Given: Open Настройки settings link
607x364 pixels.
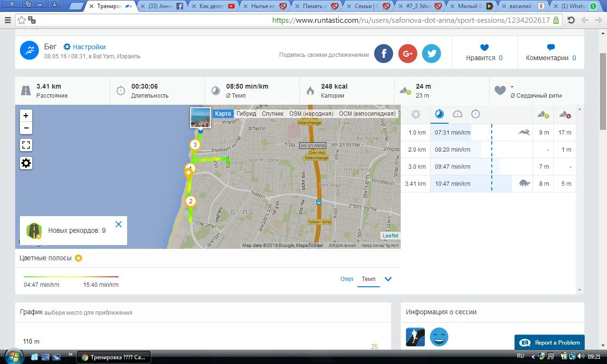Looking at the screenshot, I should point(84,47).
